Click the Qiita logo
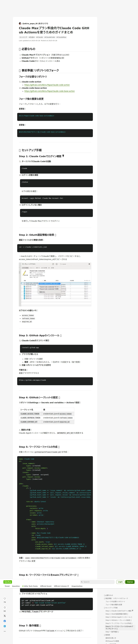Screen dimensions: 138x644 pos(8,582)
